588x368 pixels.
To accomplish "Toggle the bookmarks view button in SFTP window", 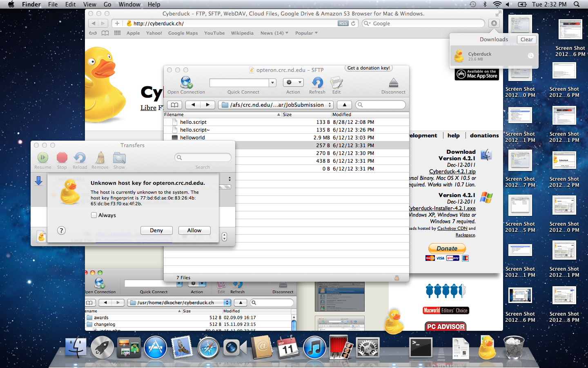I will [x=174, y=105].
